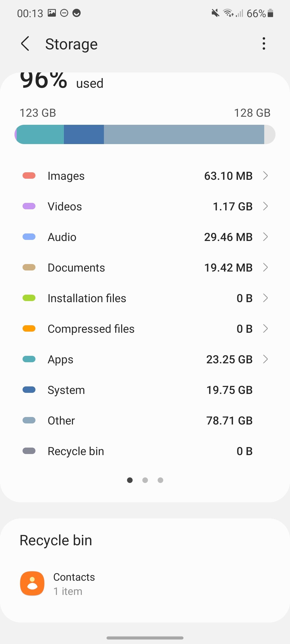Screen dimensions: 290x644
Task: Tap the muted sound status icon
Action: [x=215, y=13]
